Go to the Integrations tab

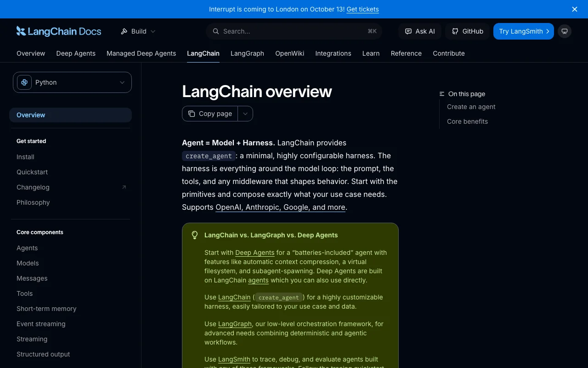click(333, 53)
